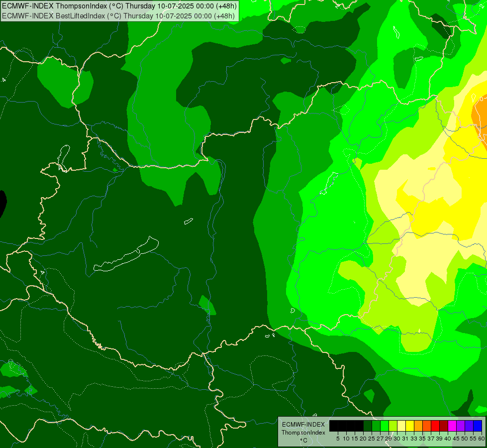Viewport: 487px width, 448px height.
Task: Click legend scale value 10
Action: point(346,439)
